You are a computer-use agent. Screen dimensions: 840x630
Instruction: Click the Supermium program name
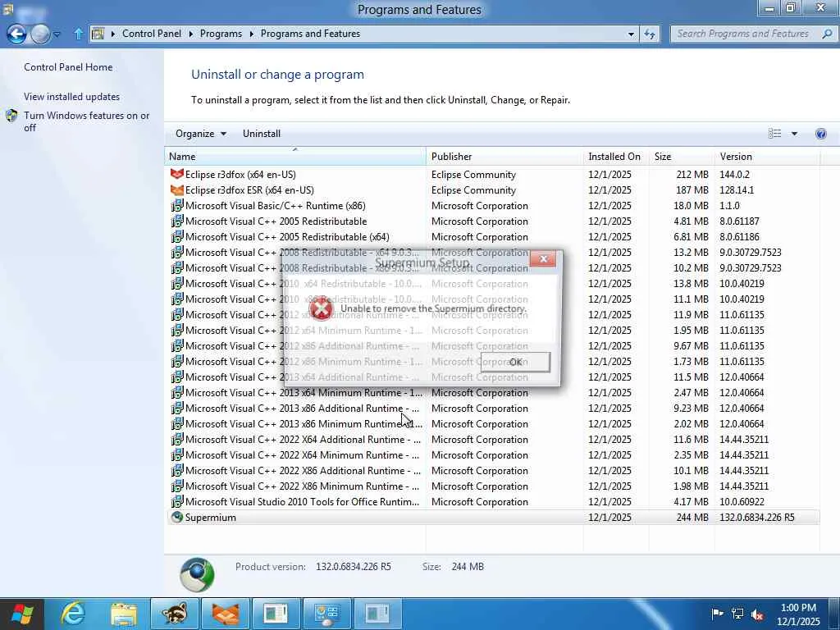[211, 518]
